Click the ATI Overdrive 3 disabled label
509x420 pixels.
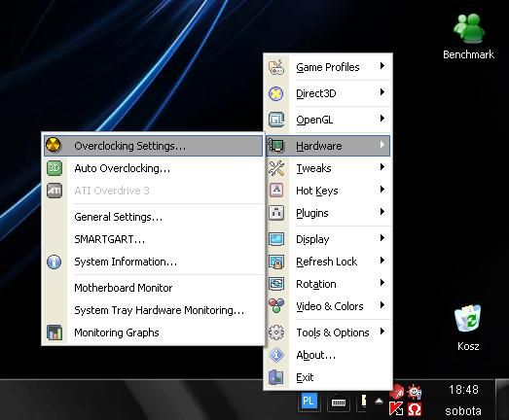pos(112,191)
